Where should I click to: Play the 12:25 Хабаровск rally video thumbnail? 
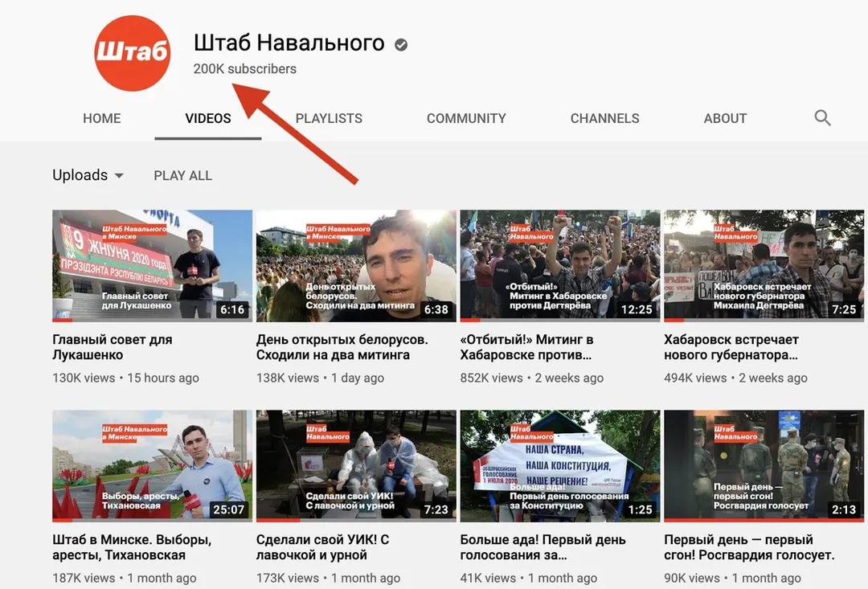coord(560,266)
